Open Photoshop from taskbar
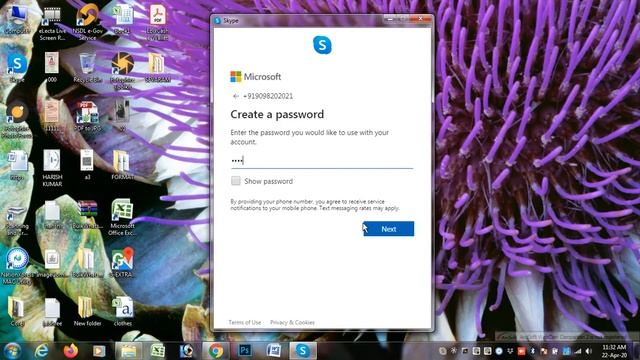 pos(245,351)
